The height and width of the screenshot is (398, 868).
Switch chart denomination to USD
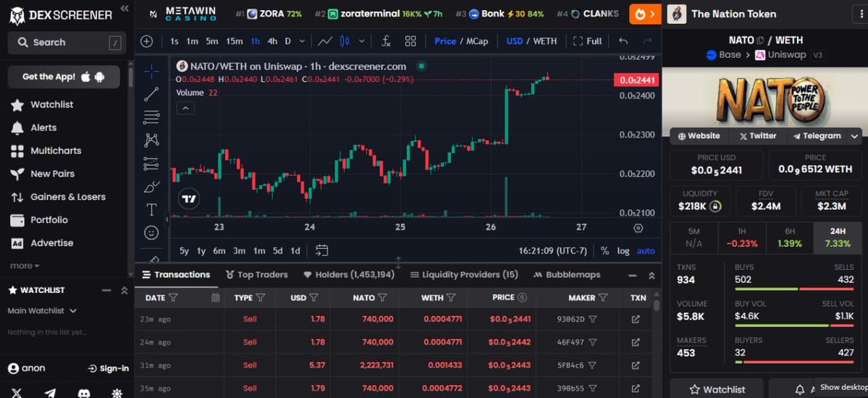[514, 41]
